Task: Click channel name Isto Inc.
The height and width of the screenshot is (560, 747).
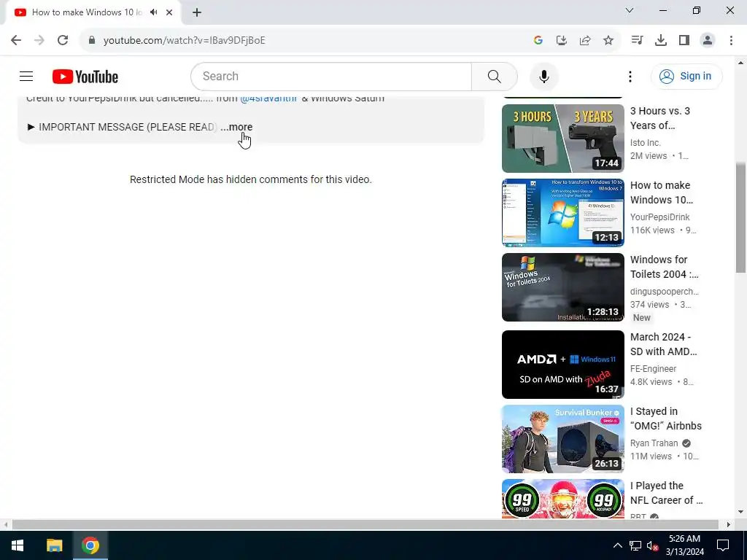Action: (645, 142)
